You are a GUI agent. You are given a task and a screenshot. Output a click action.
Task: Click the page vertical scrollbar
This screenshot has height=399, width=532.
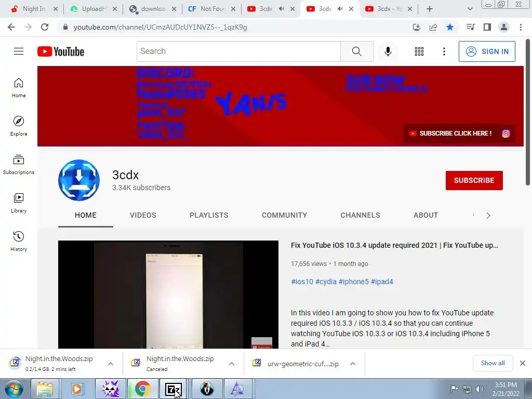coord(528,113)
